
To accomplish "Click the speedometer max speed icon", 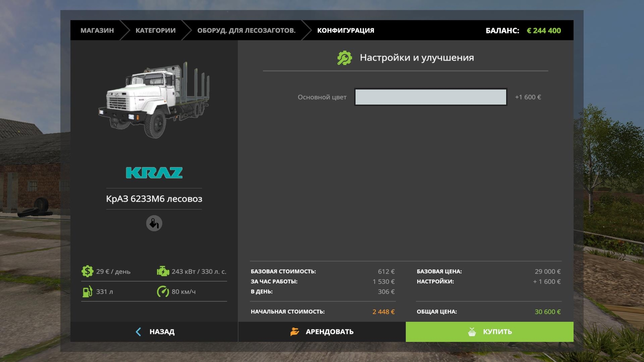I will tap(163, 292).
